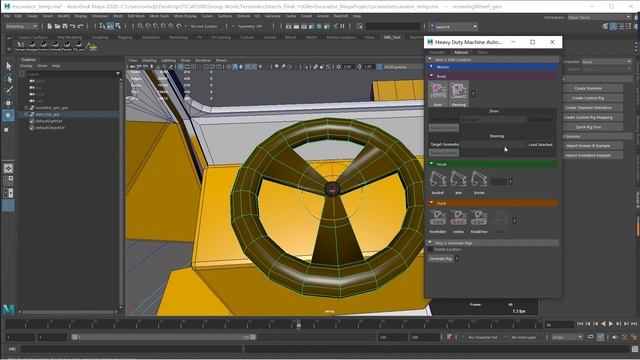Image resolution: width=640 pixels, height=360 pixels.
Task: Click the Undo arrow icon
Action: pos(73,26)
